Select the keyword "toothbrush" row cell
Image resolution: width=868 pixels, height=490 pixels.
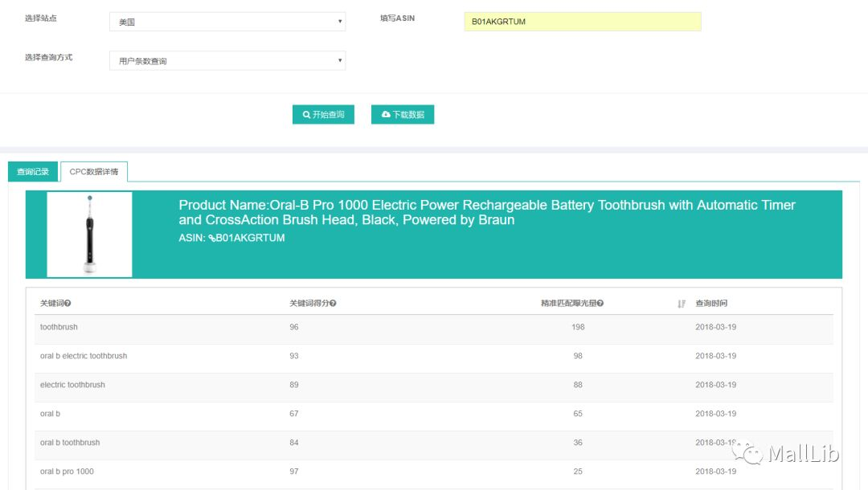(59, 327)
